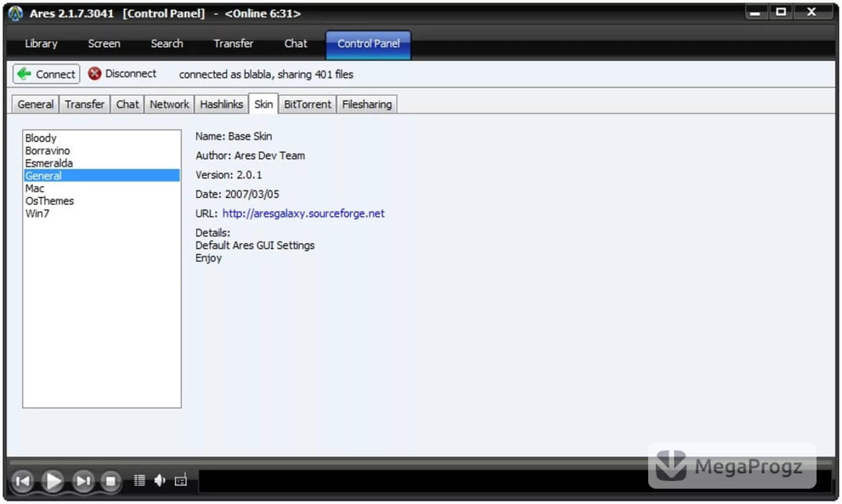Go to the Search section
This screenshot has height=504, width=842.
[167, 44]
